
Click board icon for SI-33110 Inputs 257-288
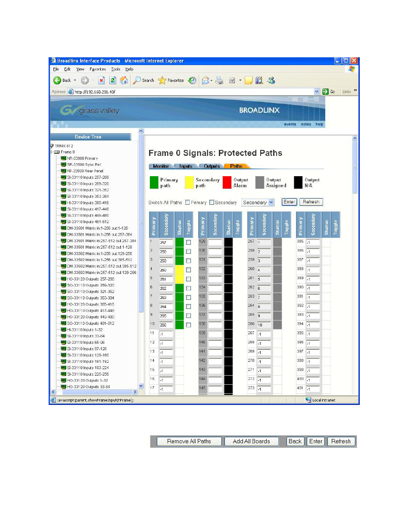click(63, 177)
